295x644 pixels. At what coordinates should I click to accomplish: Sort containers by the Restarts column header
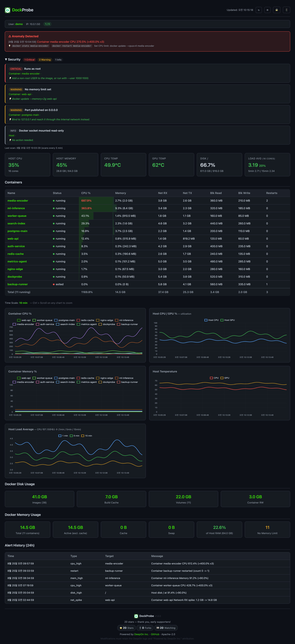[272, 193]
